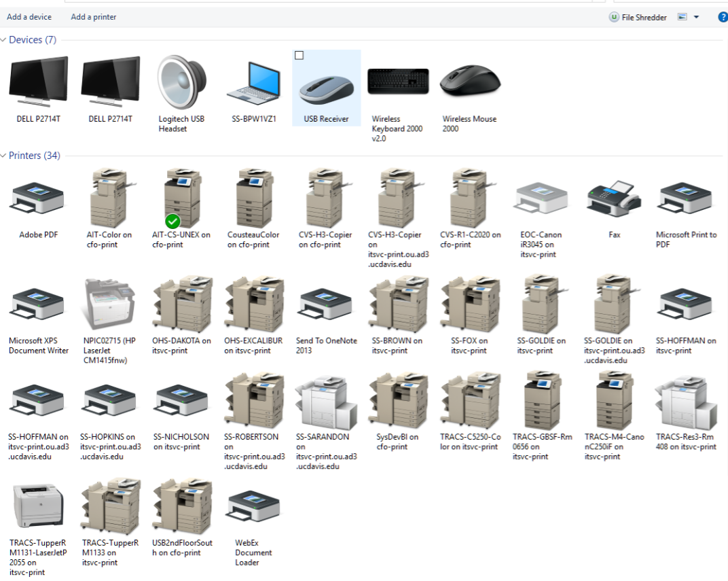
Task: Select the USB Receiver mouse icon
Action: point(327,88)
